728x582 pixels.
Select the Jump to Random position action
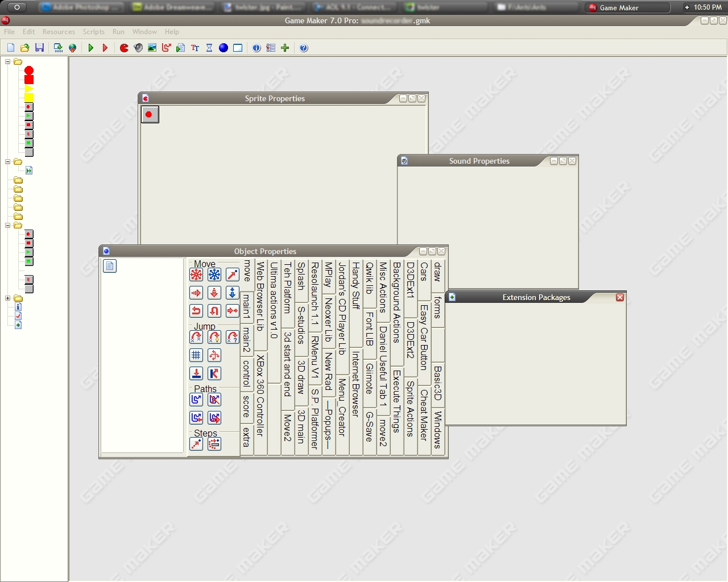click(x=233, y=337)
